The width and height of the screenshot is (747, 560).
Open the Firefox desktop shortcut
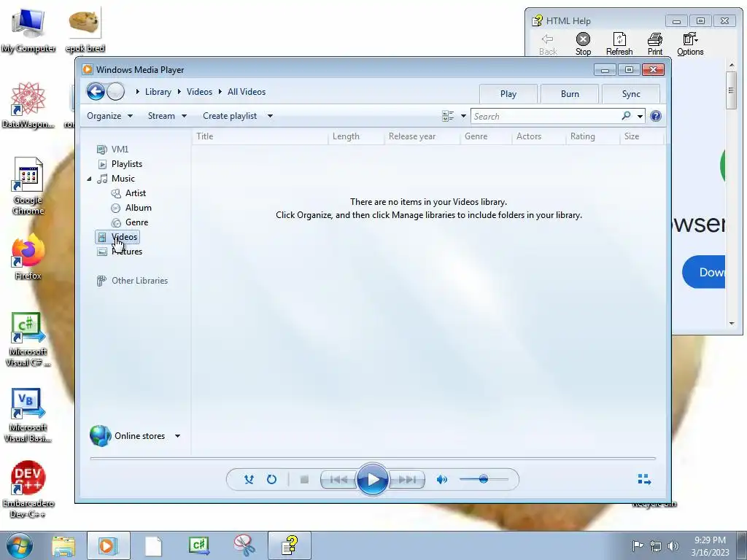pyautogui.click(x=28, y=257)
